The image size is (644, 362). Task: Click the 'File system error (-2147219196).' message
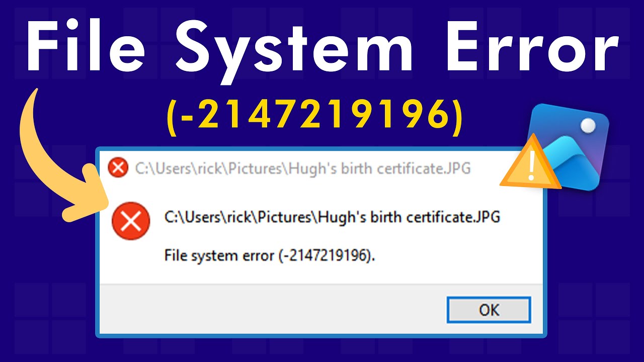tap(270, 256)
